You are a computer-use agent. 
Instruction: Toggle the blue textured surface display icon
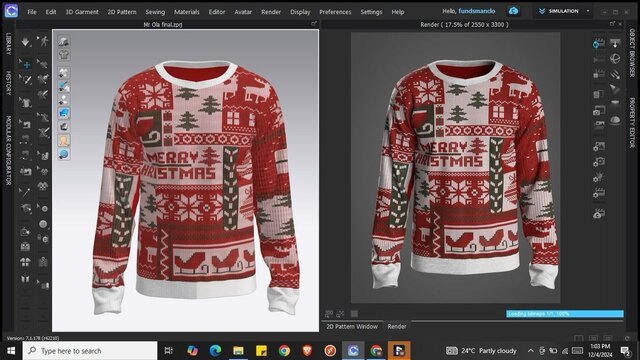(x=64, y=113)
